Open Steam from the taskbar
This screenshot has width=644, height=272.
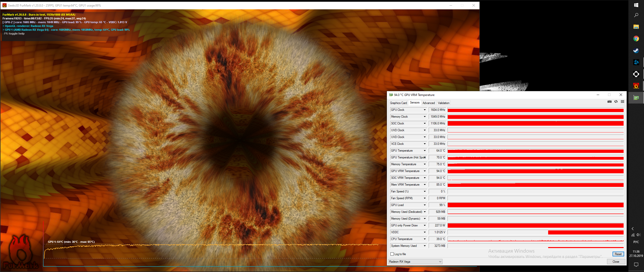pos(636,50)
